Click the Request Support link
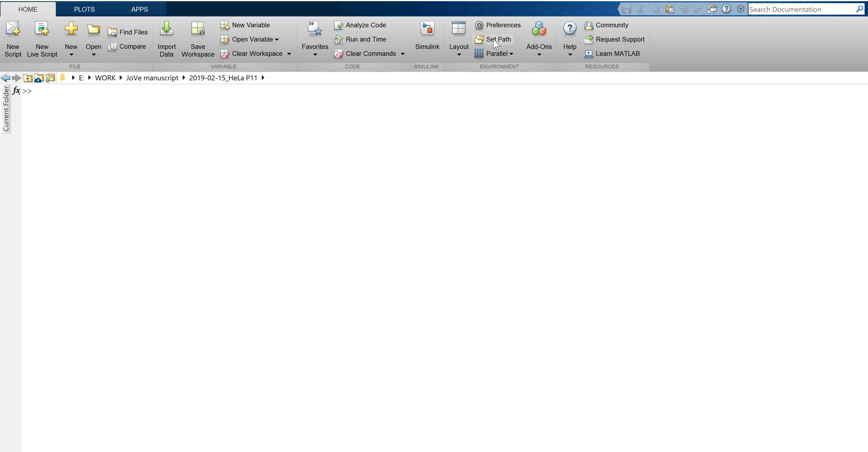The image size is (868, 452). [620, 39]
